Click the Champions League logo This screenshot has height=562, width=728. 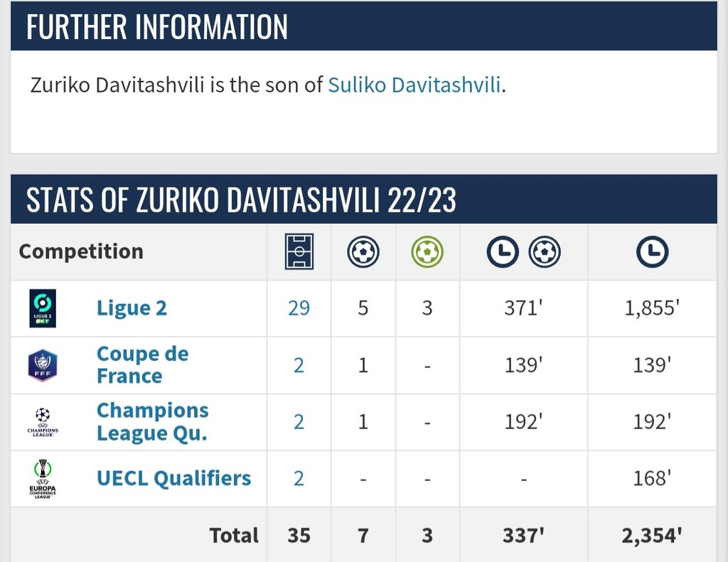[43, 422]
